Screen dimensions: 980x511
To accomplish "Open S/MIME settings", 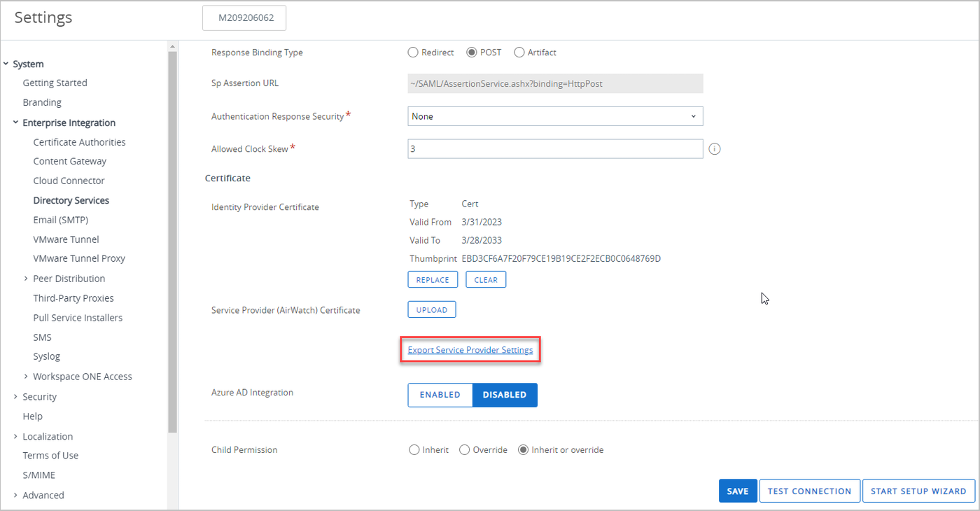I will coord(38,475).
